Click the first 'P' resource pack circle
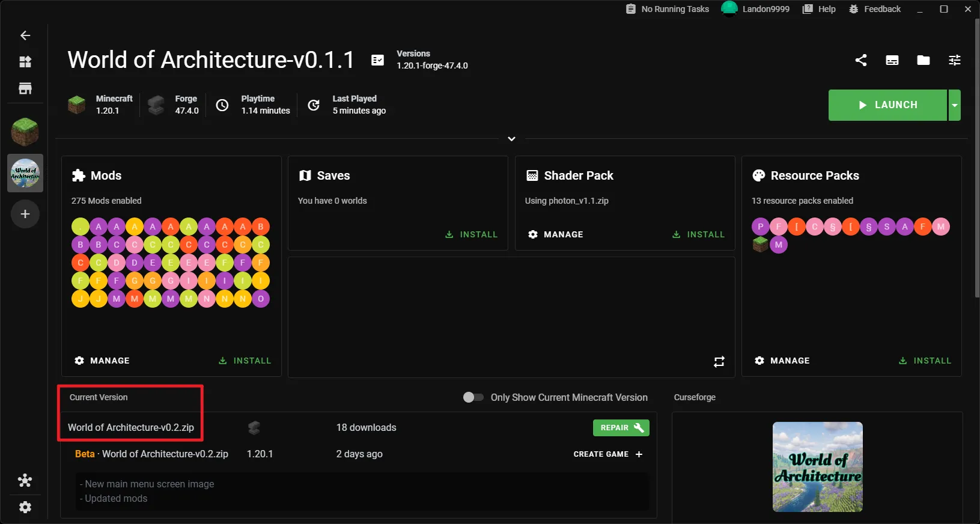 click(761, 227)
